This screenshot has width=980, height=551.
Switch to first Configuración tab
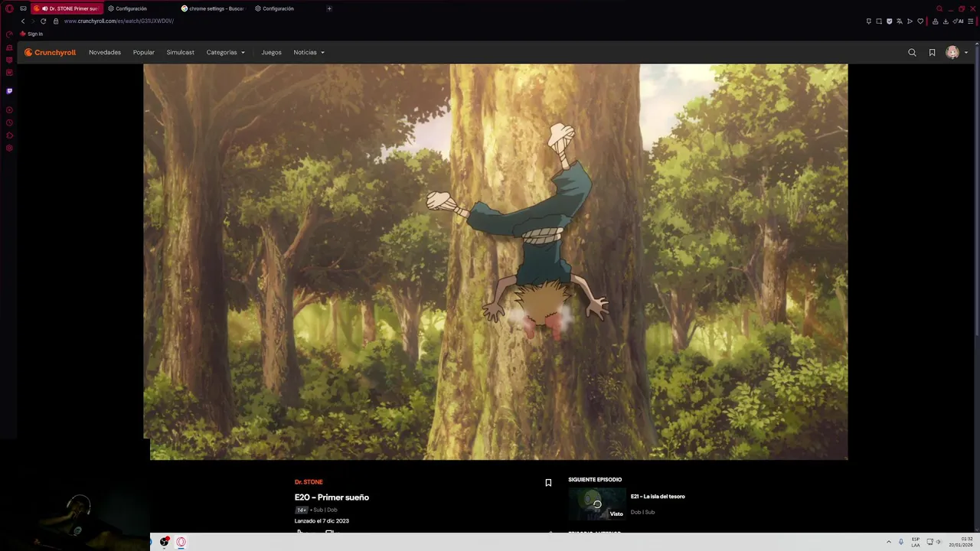click(x=141, y=8)
